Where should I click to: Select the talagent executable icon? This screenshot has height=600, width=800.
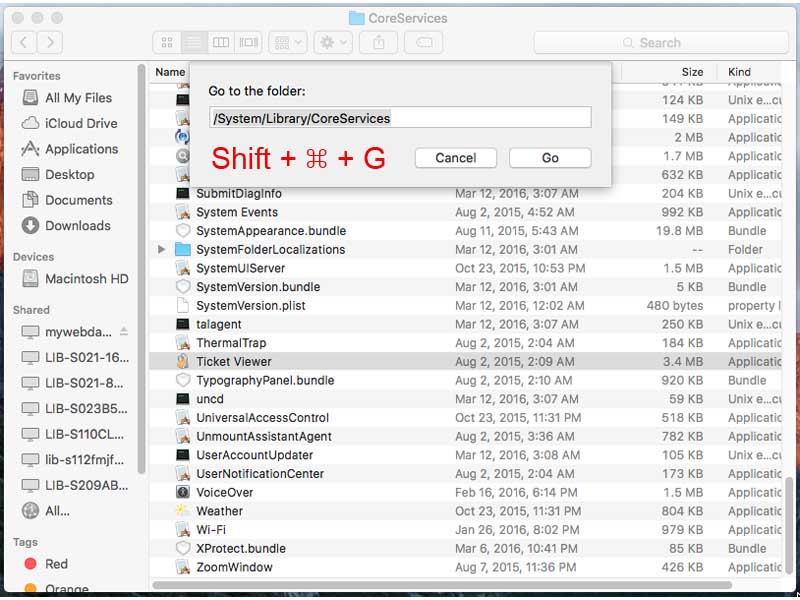click(x=183, y=324)
